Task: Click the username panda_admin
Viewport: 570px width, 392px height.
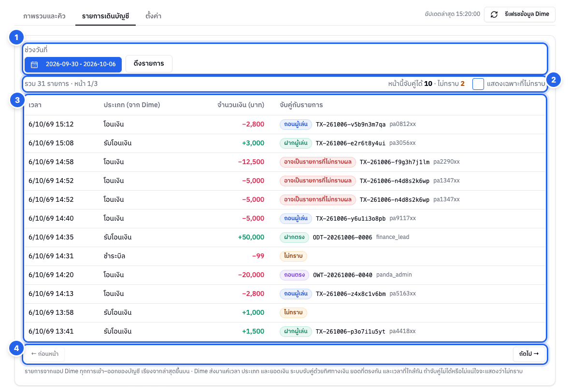Action: [394, 275]
